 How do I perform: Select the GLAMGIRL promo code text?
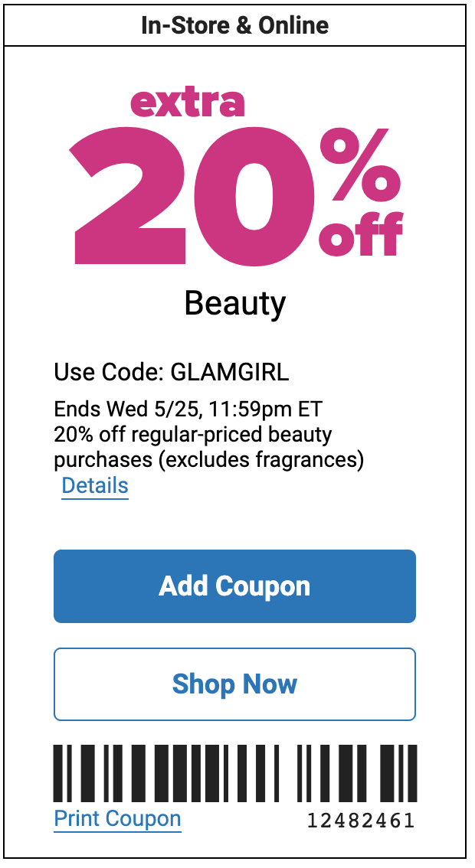pos(230,372)
